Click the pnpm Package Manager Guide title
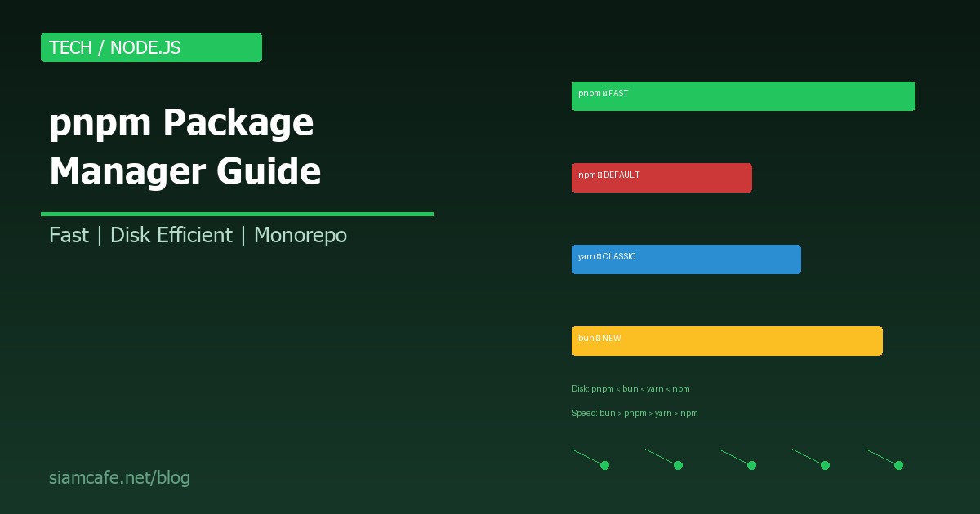980x514 pixels. click(x=185, y=147)
